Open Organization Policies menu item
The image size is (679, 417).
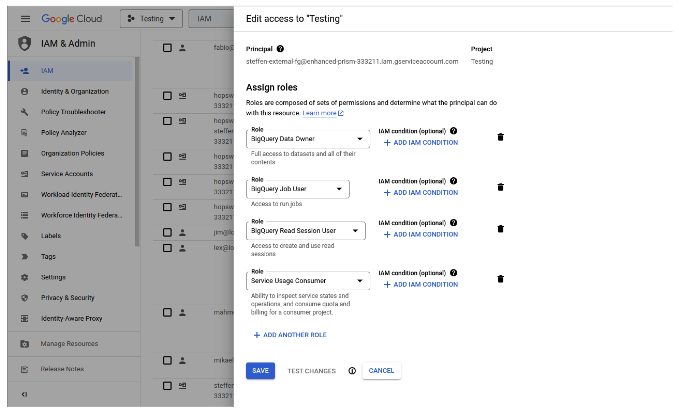[x=72, y=153]
